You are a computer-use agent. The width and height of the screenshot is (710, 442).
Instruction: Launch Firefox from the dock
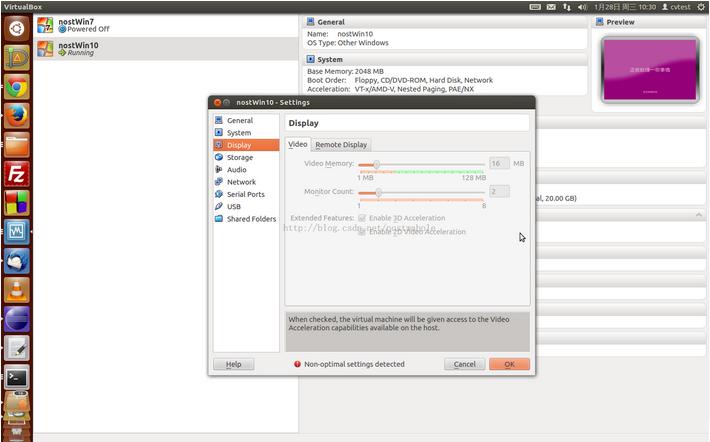click(x=16, y=116)
